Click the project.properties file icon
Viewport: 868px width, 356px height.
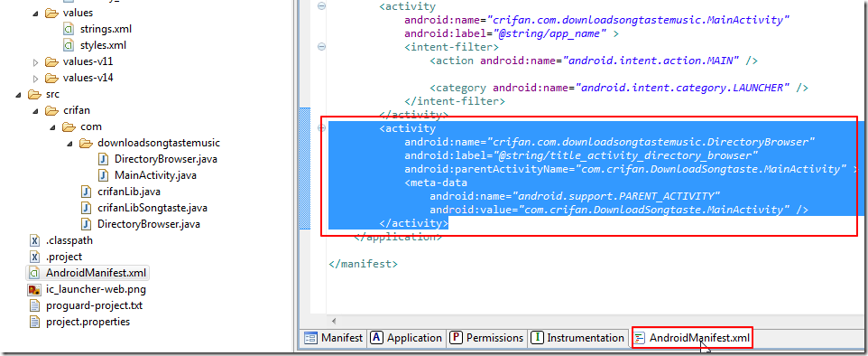(34, 322)
